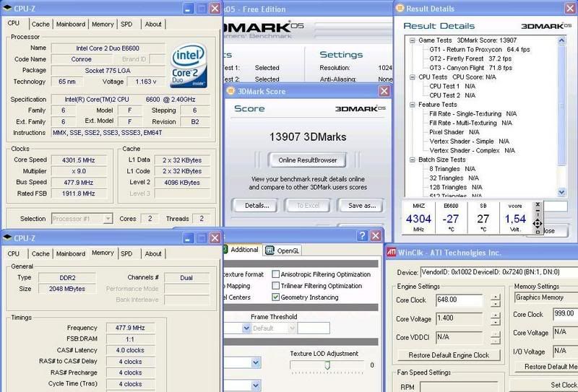The width and height of the screenshot is (578, 392).
Task: Uncheck Geometry Instancing
Action: [x=275, y=297]
